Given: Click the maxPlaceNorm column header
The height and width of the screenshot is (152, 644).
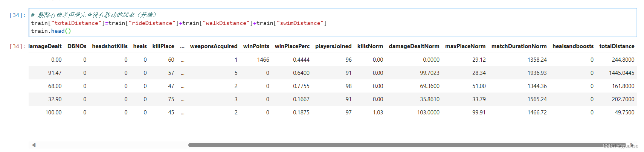Looking at the screenshot, I should 465,46.
